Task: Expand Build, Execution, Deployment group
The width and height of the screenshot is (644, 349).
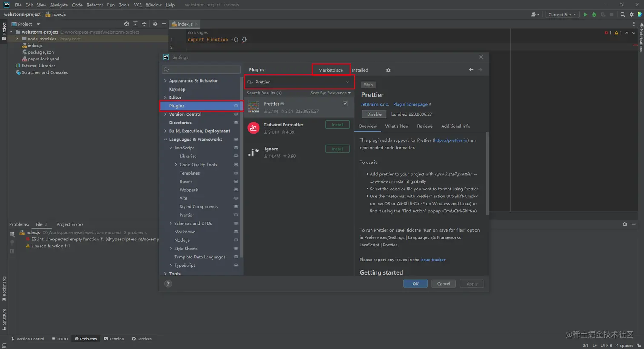Action: (165, 131)
